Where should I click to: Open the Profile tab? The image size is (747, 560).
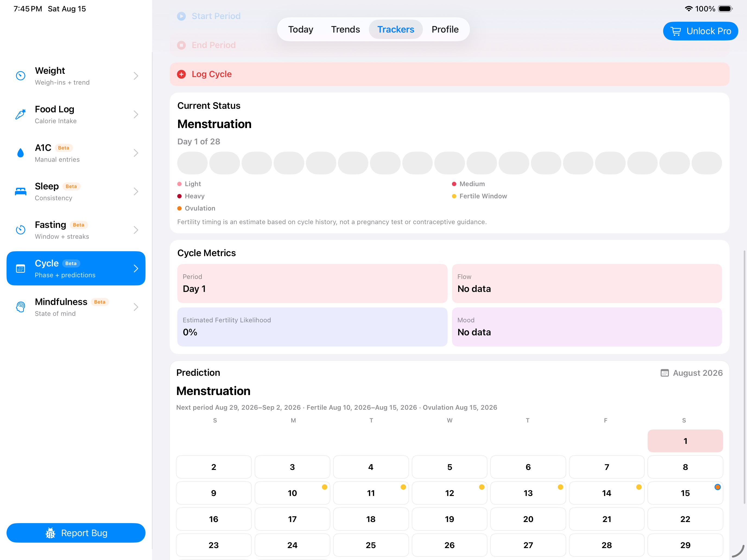click(445, 29)
